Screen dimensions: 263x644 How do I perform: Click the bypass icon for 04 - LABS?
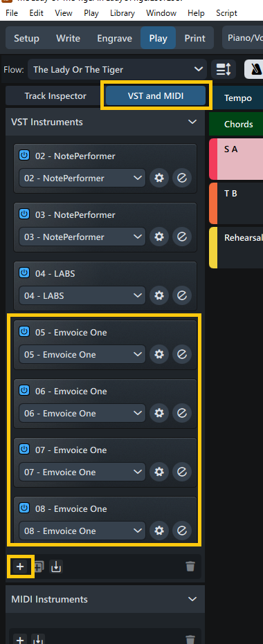(x=182, y=296)
